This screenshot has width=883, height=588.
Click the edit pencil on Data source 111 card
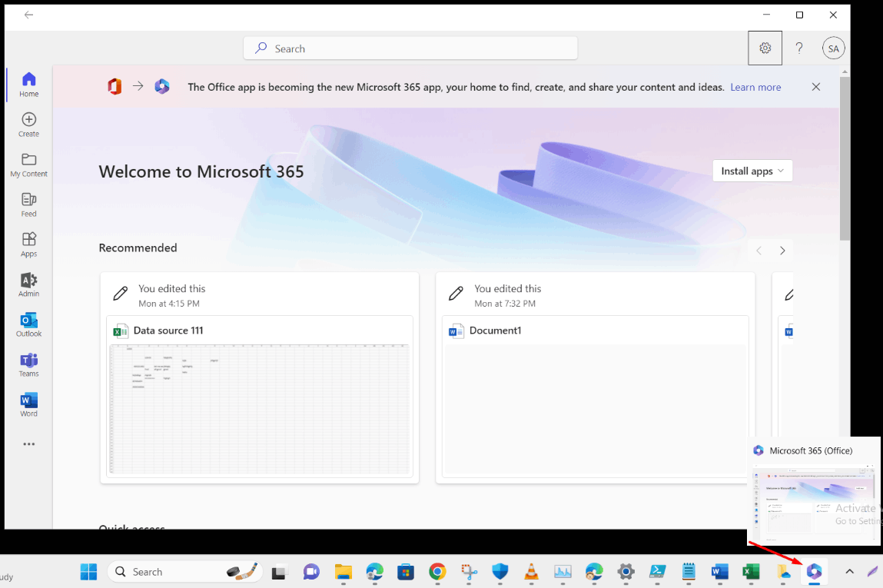pos(121,294)
